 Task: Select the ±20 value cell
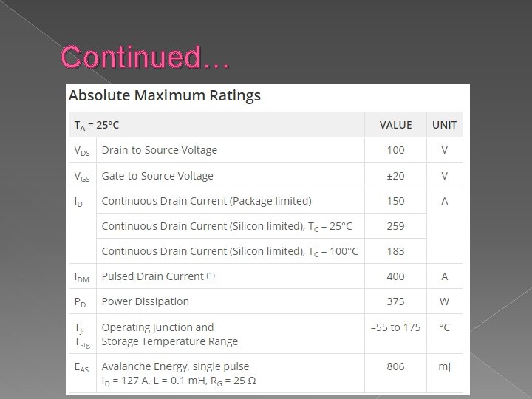pos(395,176)
